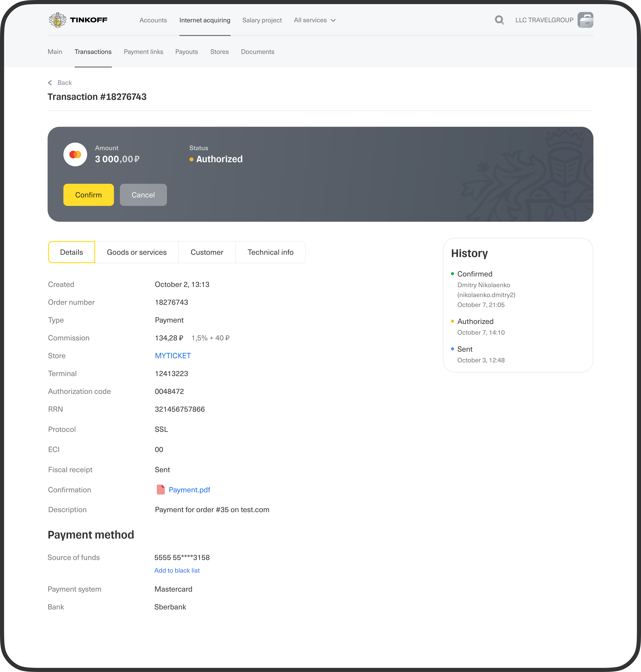Click the RRN value 321456757866

pyautogui.click(x=180, y=409)
